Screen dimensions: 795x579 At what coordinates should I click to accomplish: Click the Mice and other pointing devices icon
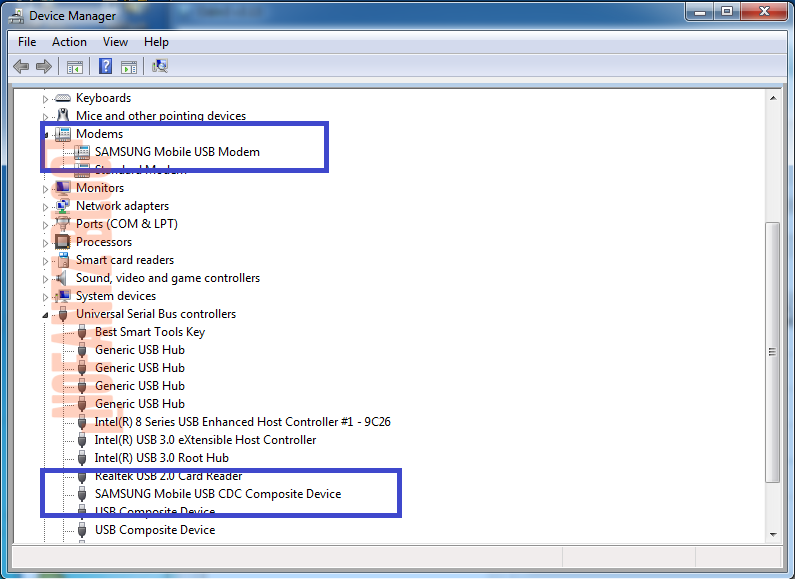63,115
